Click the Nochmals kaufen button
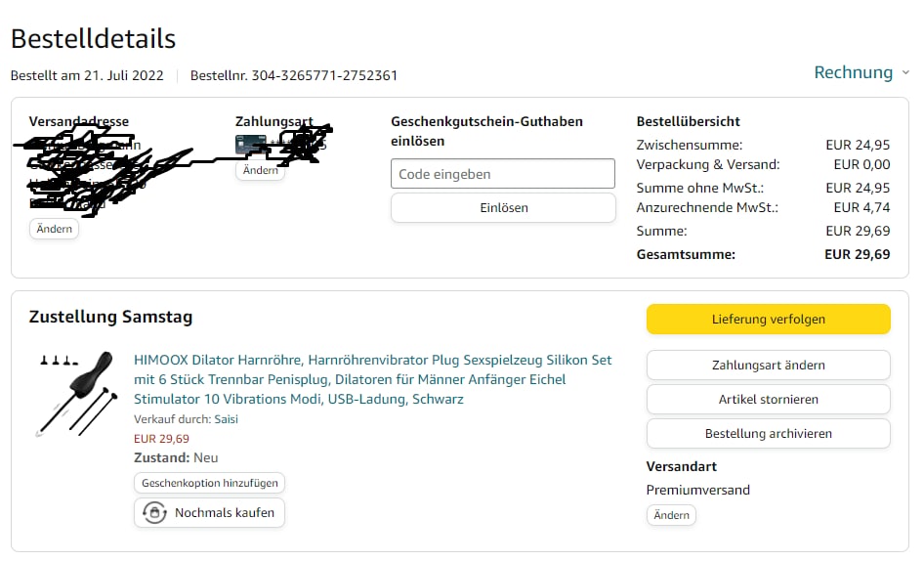This screenshot has height=561, width=924. (x=209, y=513)
